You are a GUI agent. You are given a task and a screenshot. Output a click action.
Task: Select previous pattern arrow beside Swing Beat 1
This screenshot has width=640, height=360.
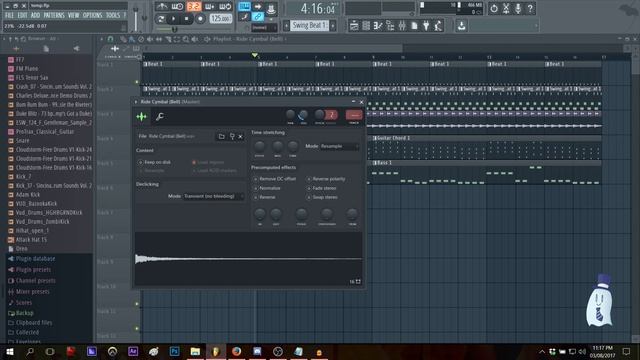click(286, 25)
